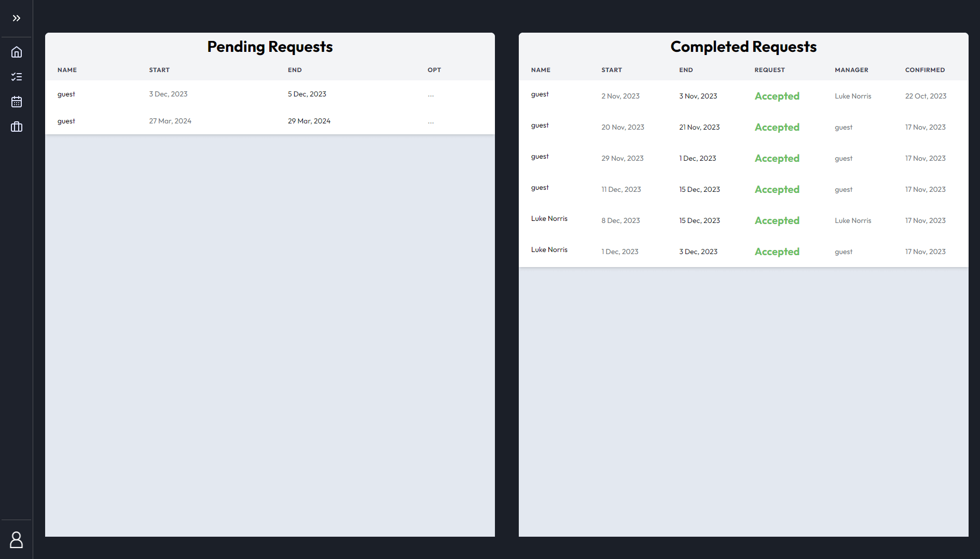Open options for the 27 Mar pending request
The height and width of the screenshot is (559, 980).
tap(431, 121)
